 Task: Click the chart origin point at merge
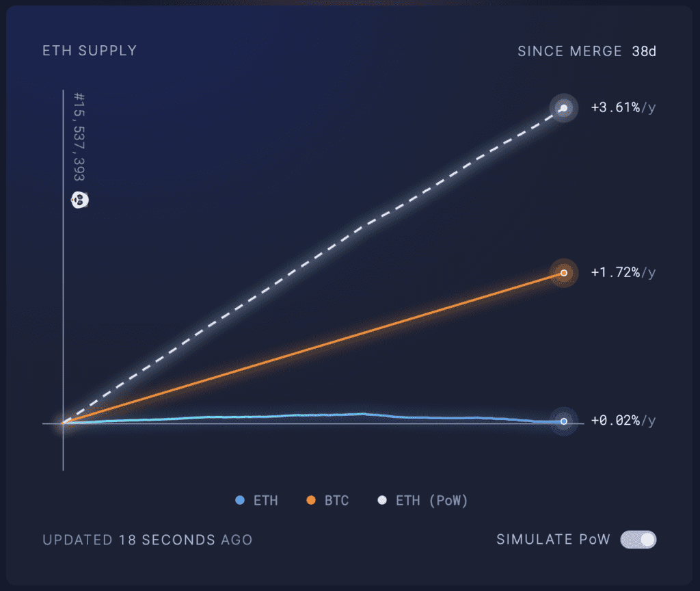coord(64,423)
